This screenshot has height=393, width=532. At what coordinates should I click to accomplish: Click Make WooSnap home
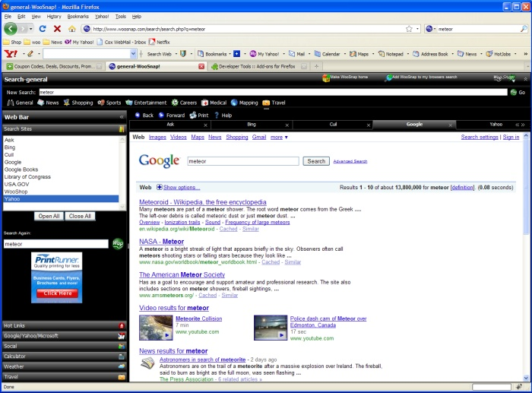point(345,78)
